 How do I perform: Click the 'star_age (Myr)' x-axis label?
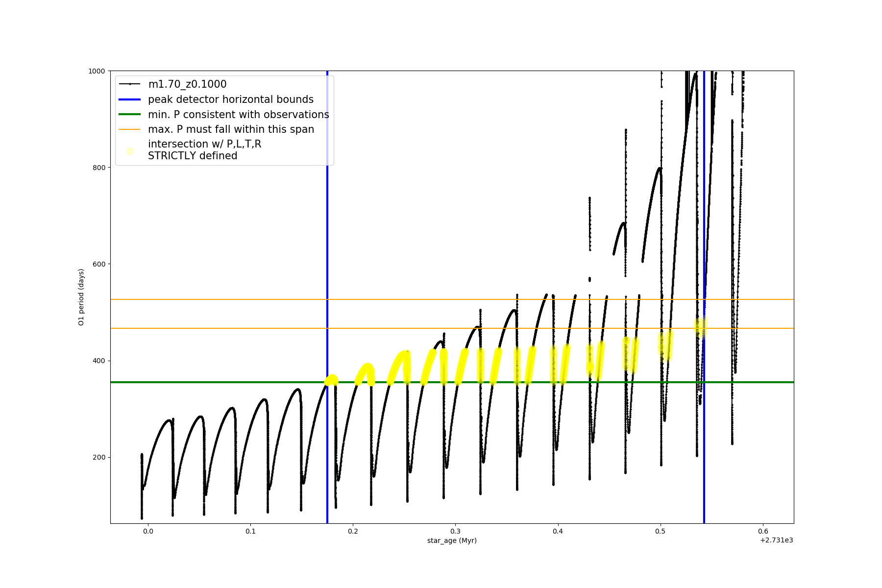(x=452, y=540)
